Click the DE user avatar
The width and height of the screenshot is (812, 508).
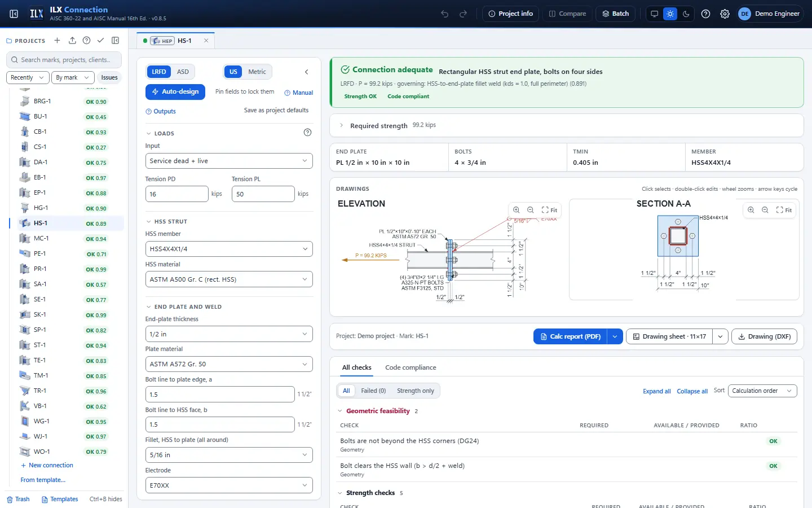pyautogui.click(x=744, y=14)
